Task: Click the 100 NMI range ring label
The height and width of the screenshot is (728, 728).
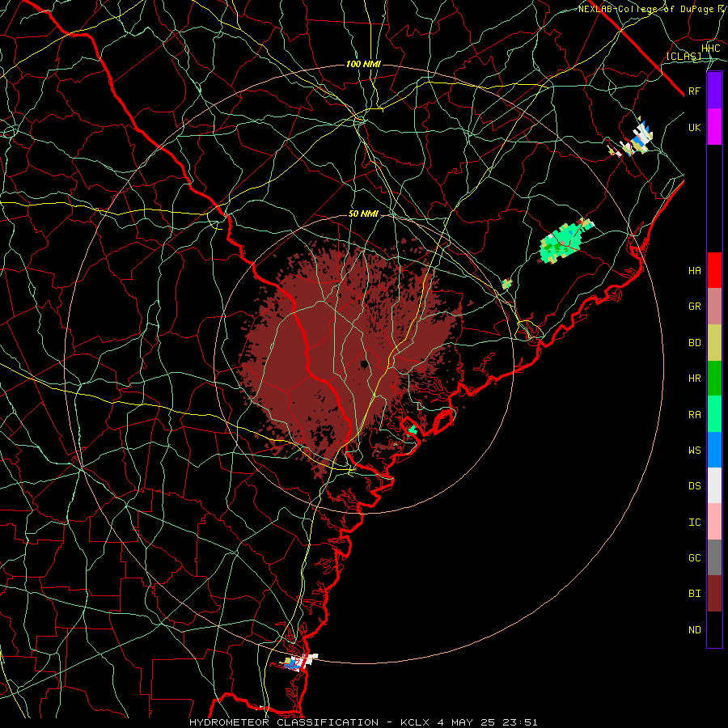Action: coord(363,64)
